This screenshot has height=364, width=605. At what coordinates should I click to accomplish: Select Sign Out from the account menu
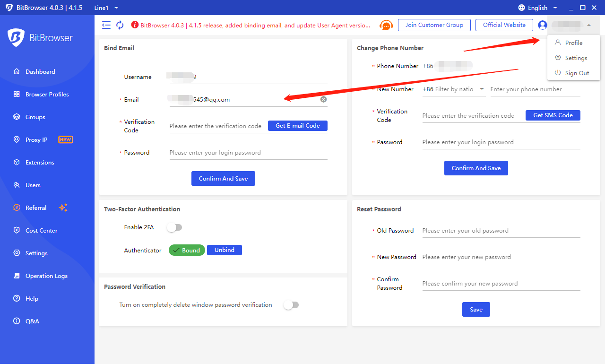pyautogui.click(x=574, y=73)
